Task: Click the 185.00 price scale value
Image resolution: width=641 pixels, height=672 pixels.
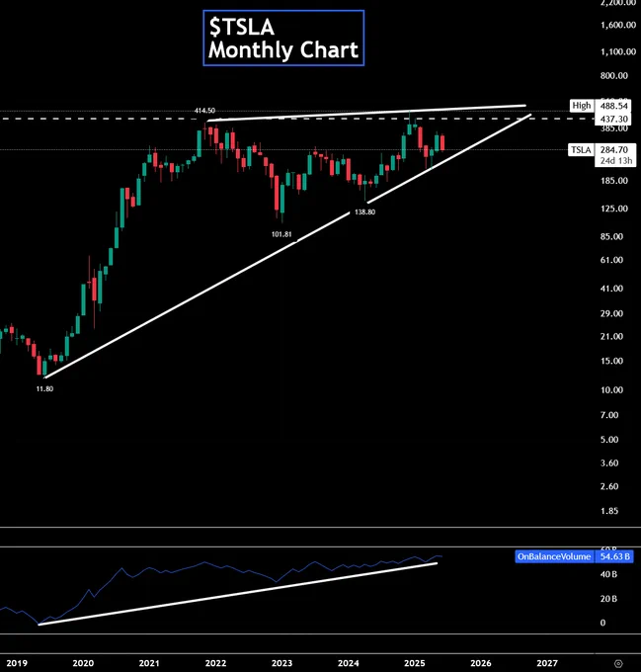Action: (614, 181)
